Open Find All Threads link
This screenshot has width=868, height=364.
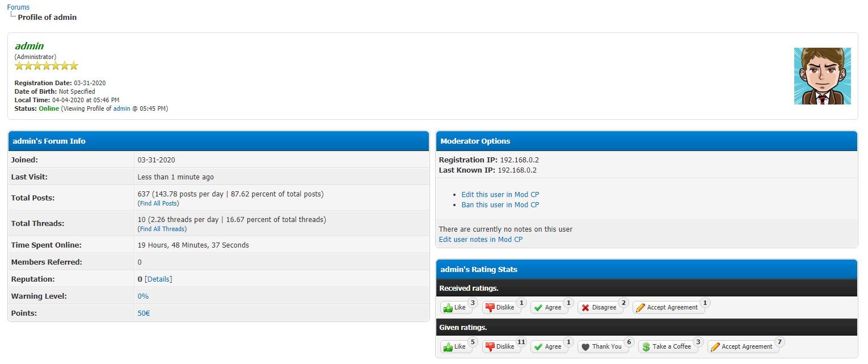(162, 229)
